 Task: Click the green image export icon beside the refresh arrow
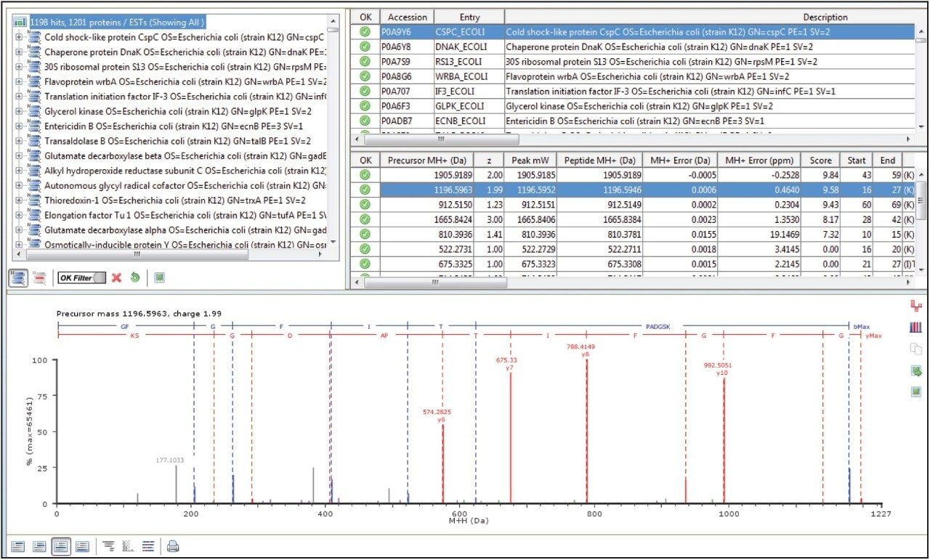pyautogui.click(x=160, y=277)
